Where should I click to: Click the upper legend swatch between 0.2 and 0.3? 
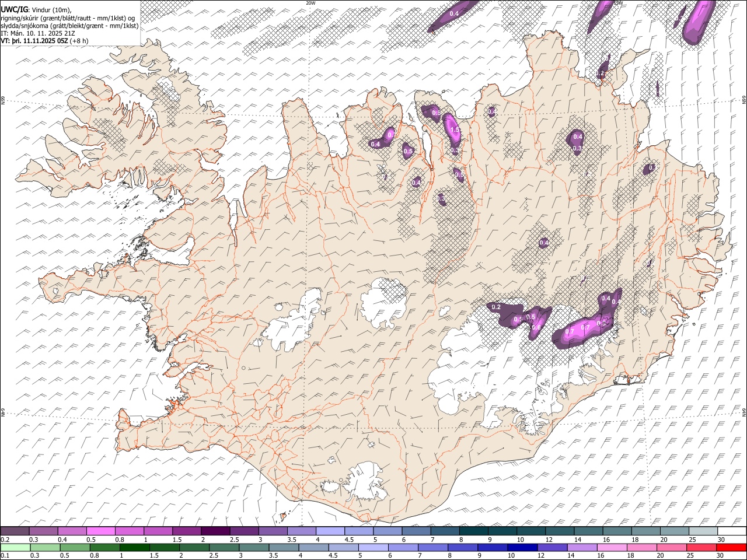coord(15,531)
